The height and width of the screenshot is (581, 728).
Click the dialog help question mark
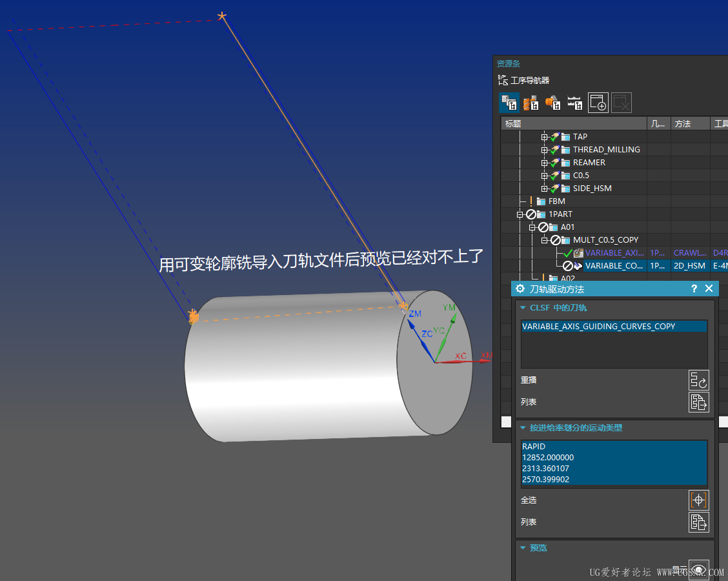point(694,289)
